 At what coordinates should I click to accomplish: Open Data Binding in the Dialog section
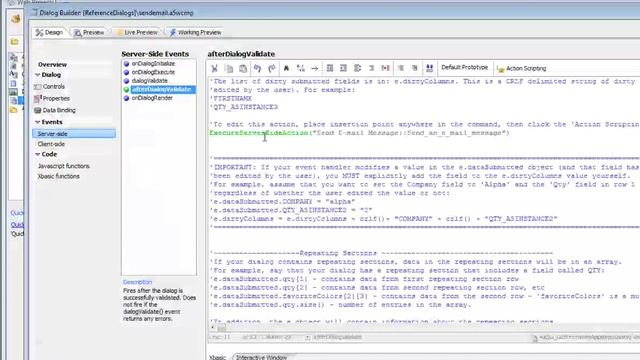click(59, 110)
